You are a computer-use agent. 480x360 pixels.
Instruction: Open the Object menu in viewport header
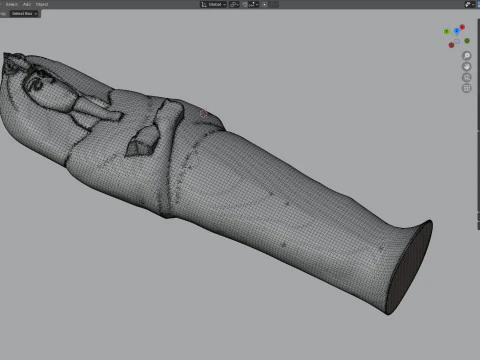42,4
